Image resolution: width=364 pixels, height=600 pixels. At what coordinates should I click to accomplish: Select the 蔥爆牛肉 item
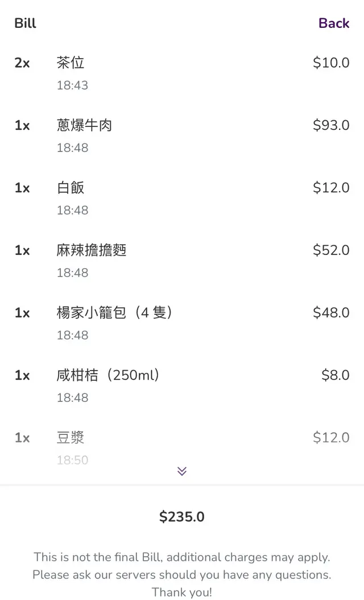pyautogui.click(x=84, y=125)
